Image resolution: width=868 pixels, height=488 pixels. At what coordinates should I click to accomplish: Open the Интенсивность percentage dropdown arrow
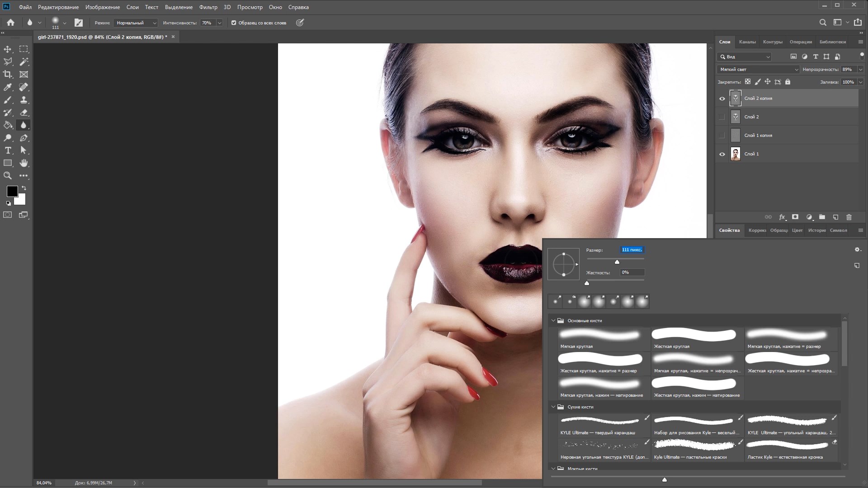pos(219,23)
